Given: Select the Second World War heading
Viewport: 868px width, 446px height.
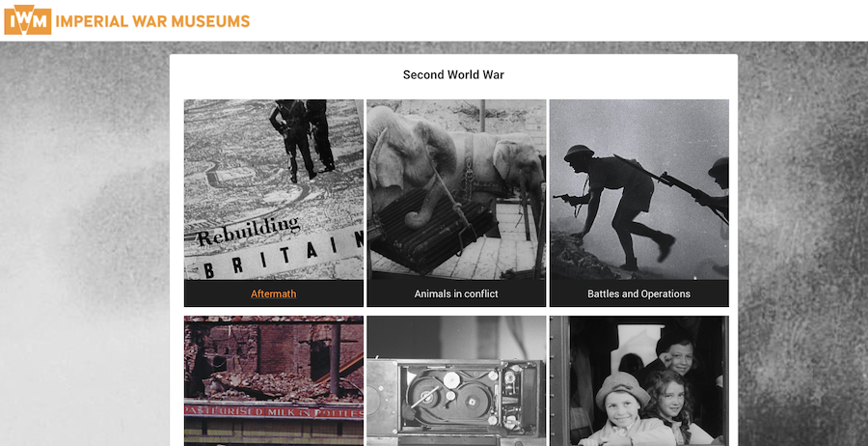Looking at the screenshot, I should (x=453, y=74).
